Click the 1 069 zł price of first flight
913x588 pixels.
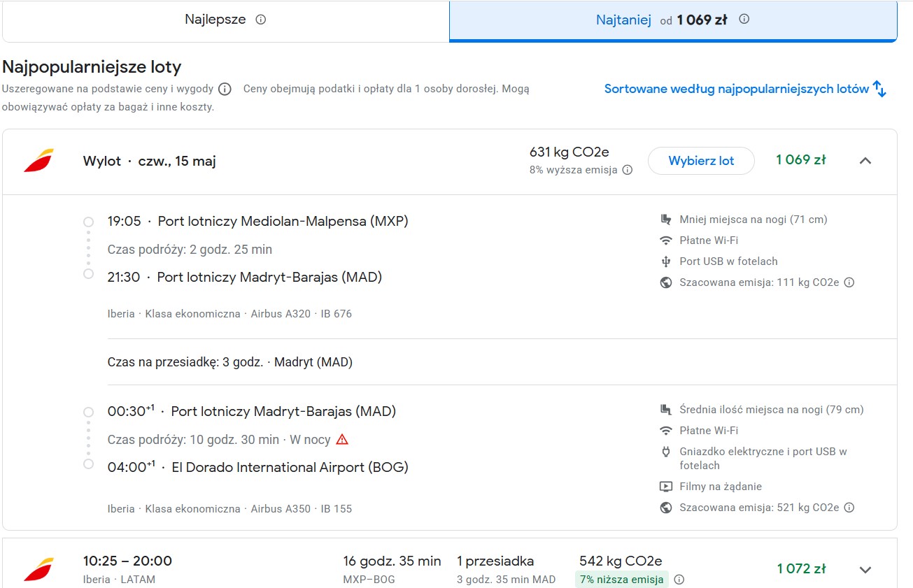tap(801, 160)
